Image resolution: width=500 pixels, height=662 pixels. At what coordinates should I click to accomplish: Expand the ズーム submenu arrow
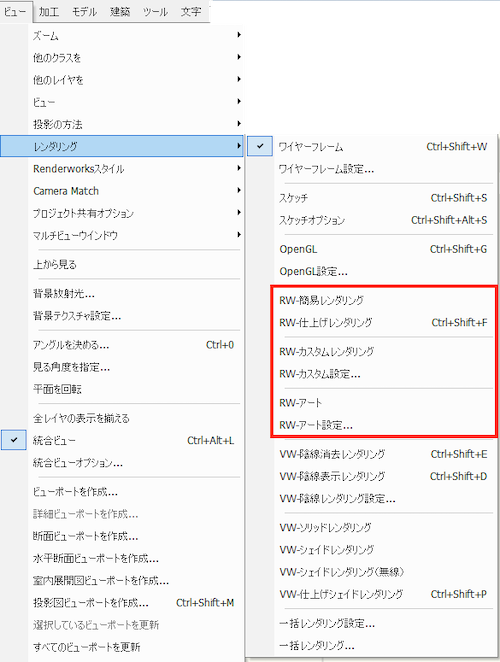[239, 35]
